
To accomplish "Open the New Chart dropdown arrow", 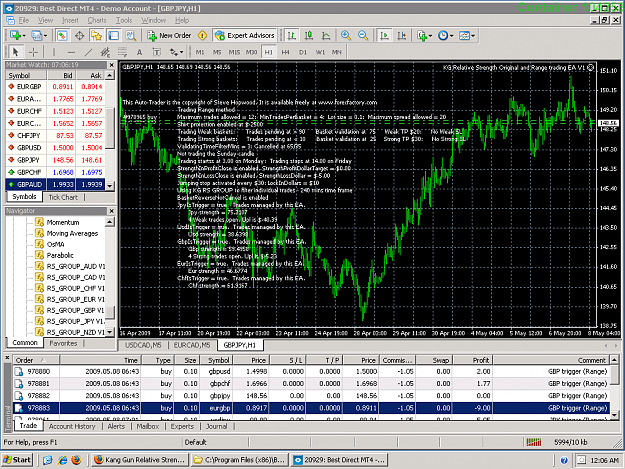I will [x=24, y=36].
